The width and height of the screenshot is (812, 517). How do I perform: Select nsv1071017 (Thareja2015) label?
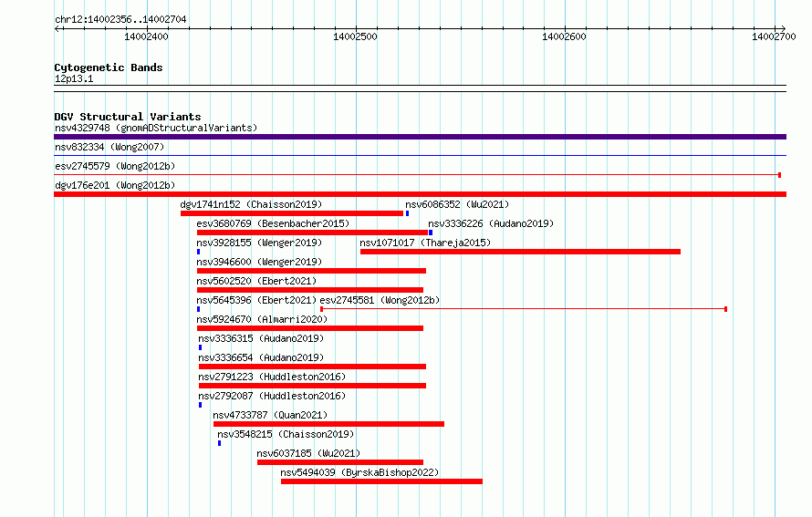tap(425, 243)
